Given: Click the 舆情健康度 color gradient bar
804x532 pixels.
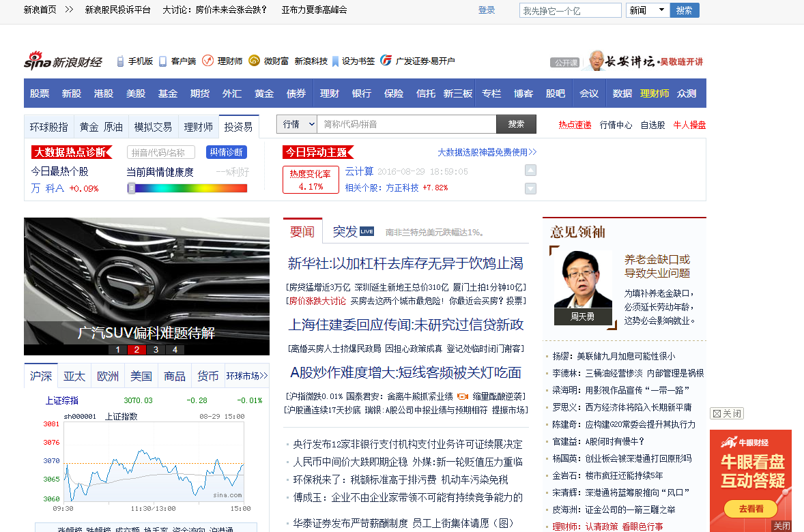Looking at the screenshot, I should pyautogui.click(x=188, y=188).
